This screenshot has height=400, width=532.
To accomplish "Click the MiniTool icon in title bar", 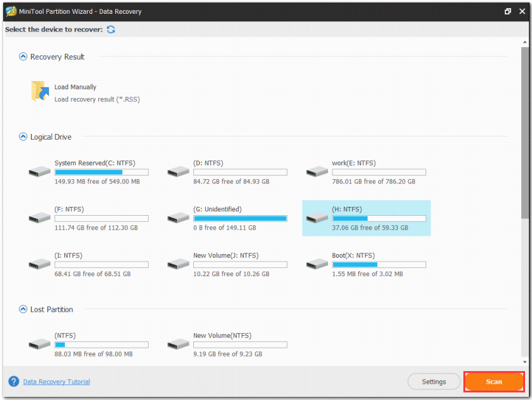I will tap(9, 11).
